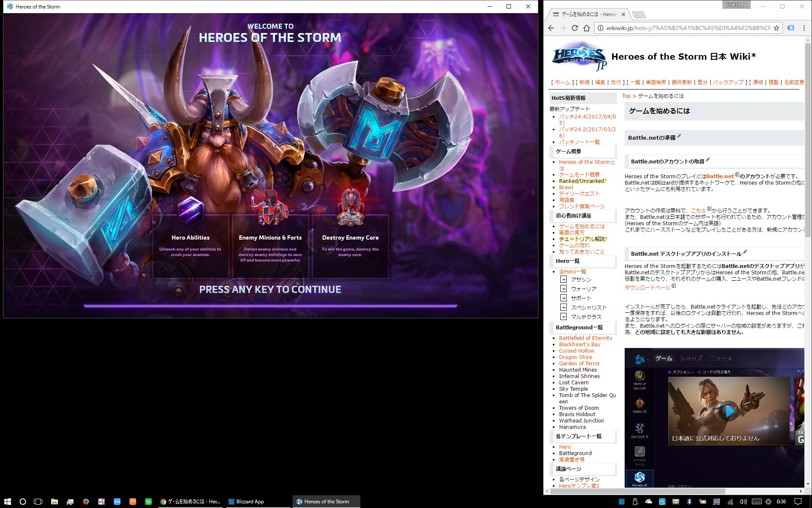
Task: Open Chrome's three-dot menu
Action: click(804, 28)
